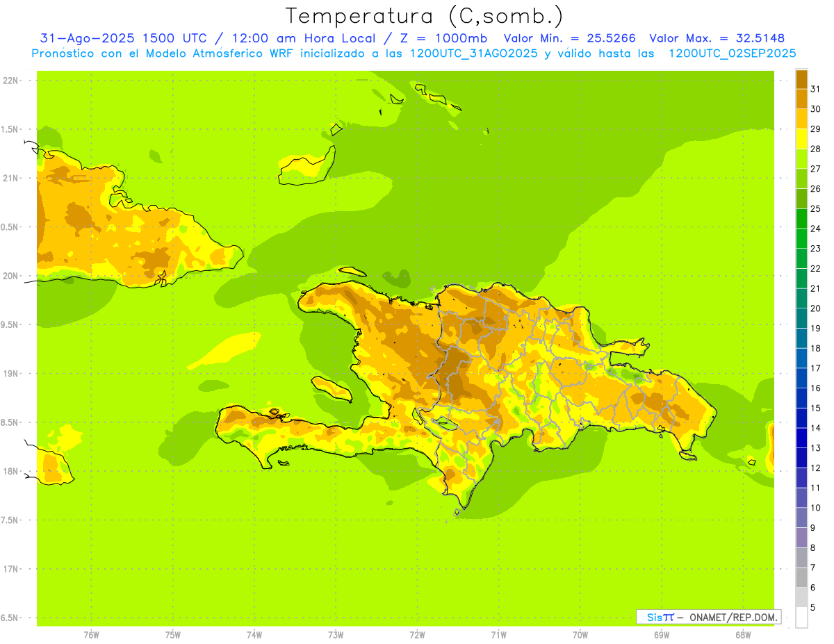834x644 pixels.
Task: Click legend value "22"
Action: point(815,268)
